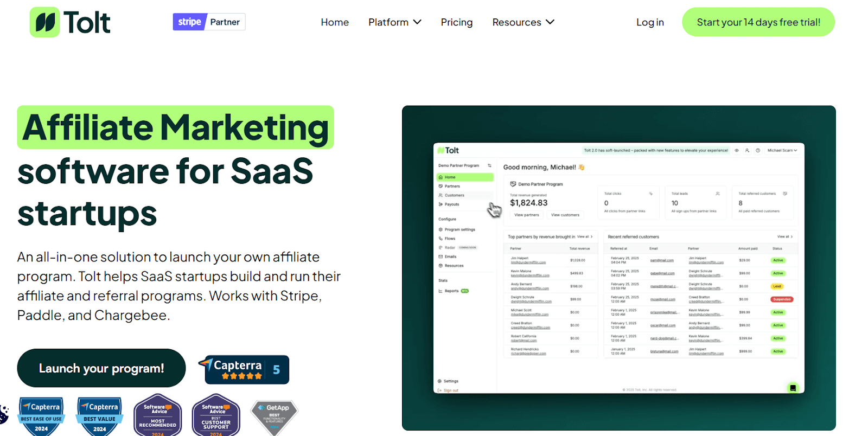868x436 pixels.
Task: Click the Capterra Best Value 2024 badge
Action: pos(100,416)
